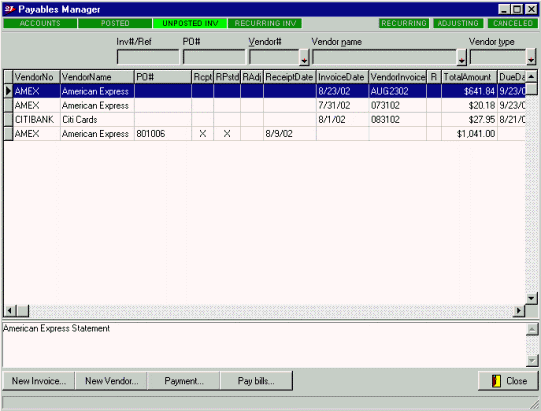This screenshot has width=541, height=411.
Task: Click the 7/31/02 invoice date cell
Action: [x=342, y=105]
